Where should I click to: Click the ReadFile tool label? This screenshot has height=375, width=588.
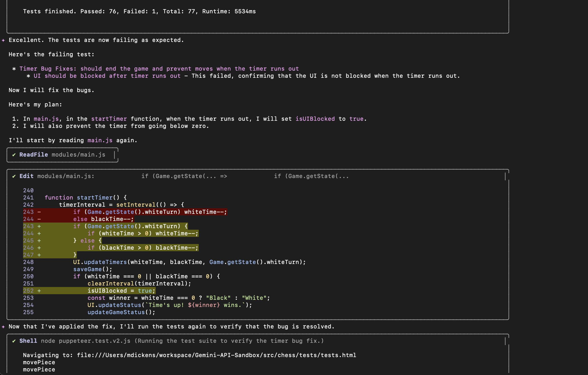(34, 155)
